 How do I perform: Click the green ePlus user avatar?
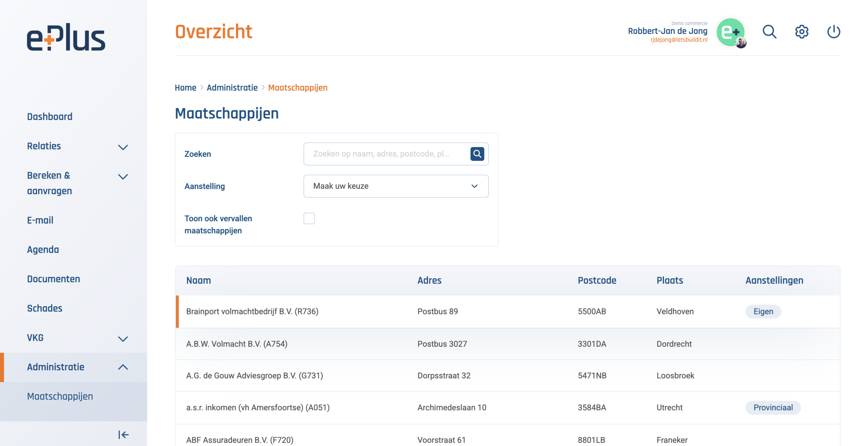click(x=730, y=32)
